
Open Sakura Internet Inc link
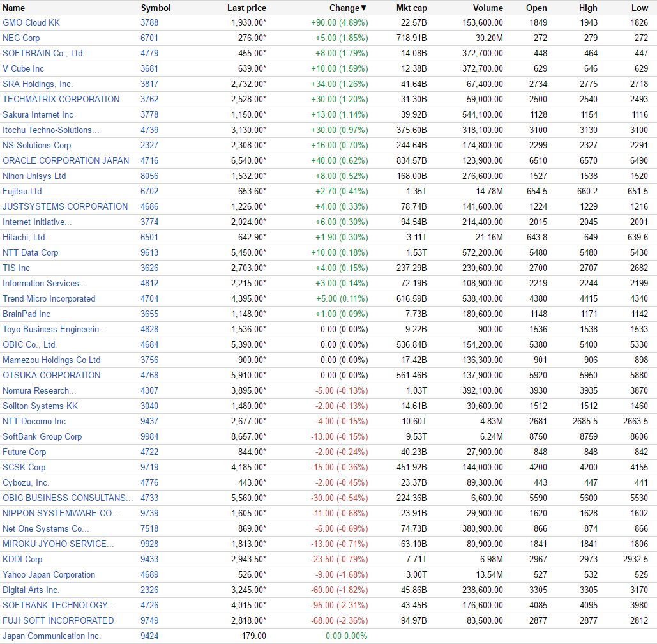tap(38, 115)
